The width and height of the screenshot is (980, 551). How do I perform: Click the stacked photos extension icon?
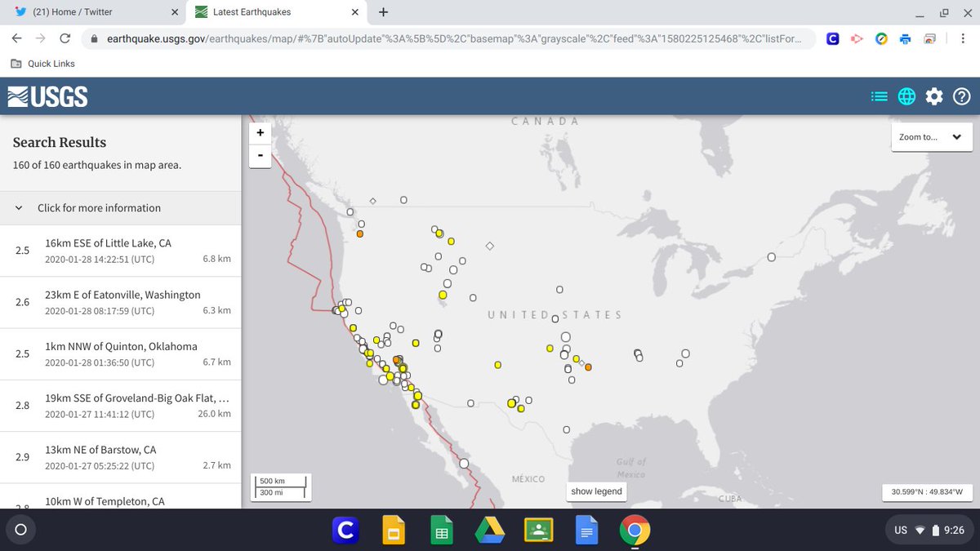pyautogui.click(x=929, y=38)
